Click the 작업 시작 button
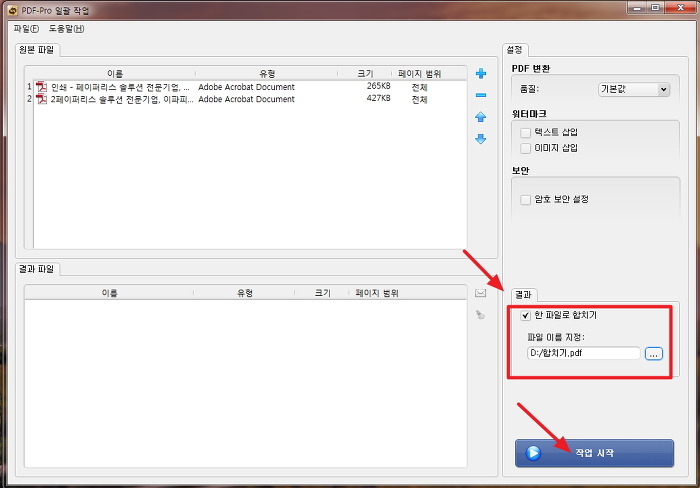The image size is (700, 488). click(x=594, y=453)
